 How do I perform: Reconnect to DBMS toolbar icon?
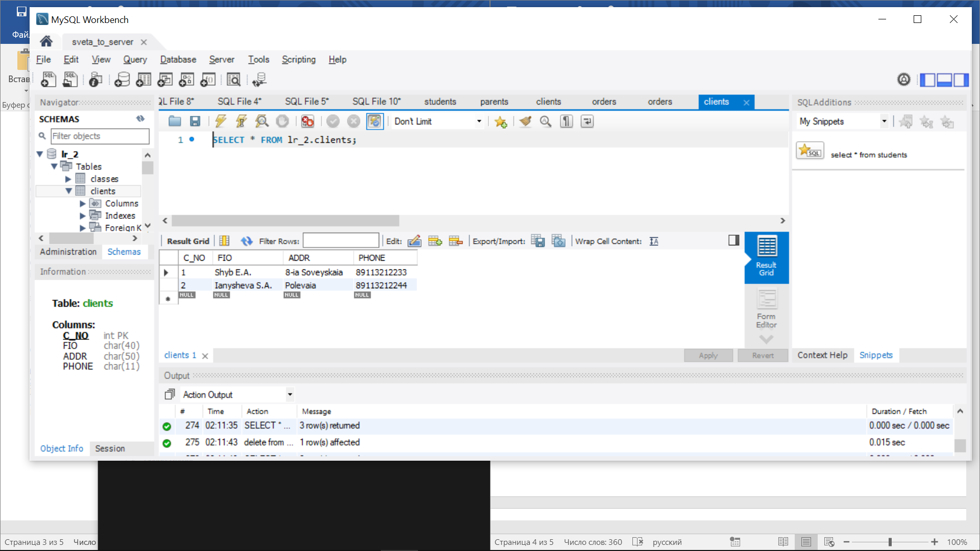click(259, 80)
